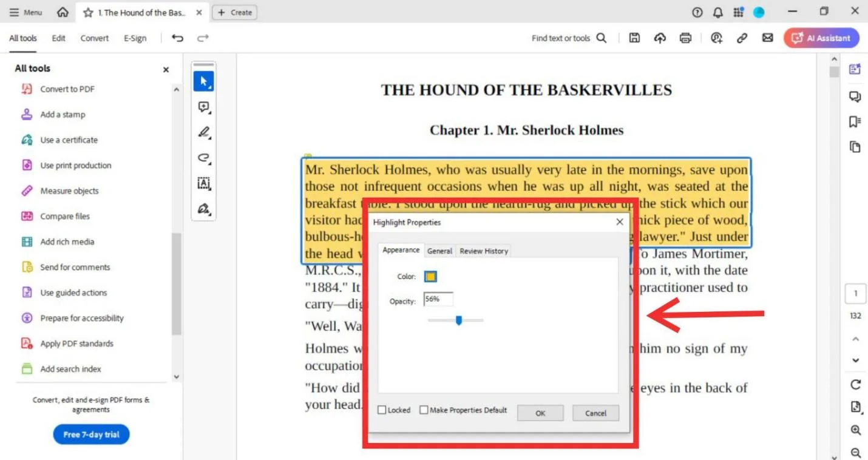Copy link via chain icon

click(x=742, y=38)
